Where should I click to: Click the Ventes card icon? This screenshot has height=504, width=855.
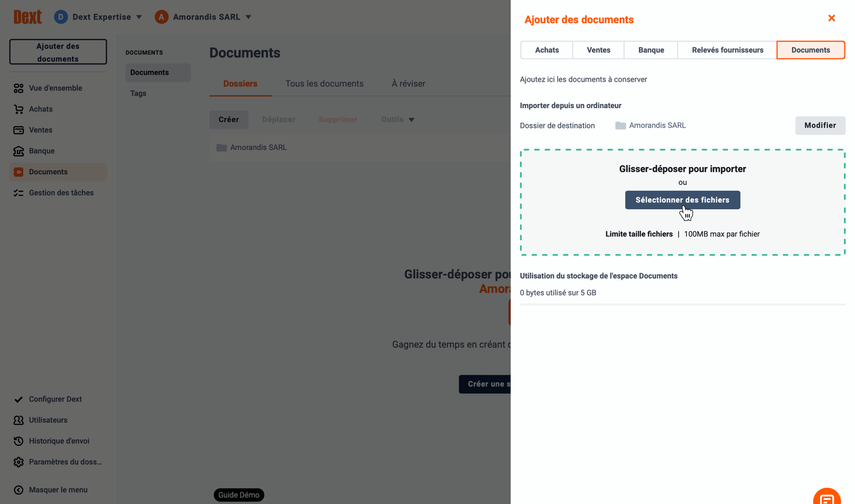(18, 130)
